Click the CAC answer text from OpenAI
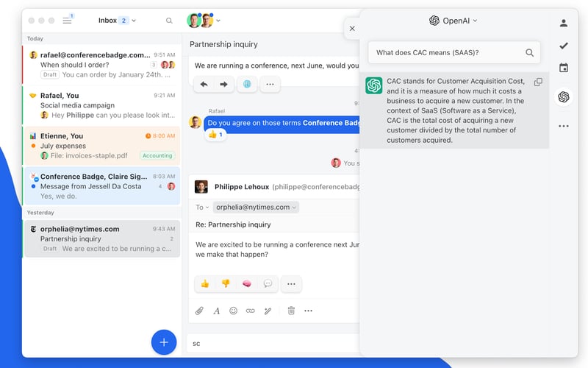The width and height of the screenshot is (588, 368). tap(456, 110)
